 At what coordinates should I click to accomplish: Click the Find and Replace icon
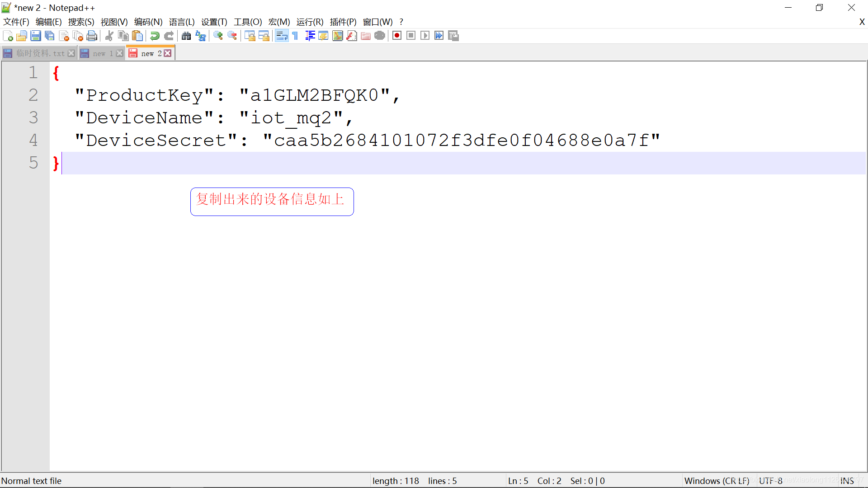200,36
